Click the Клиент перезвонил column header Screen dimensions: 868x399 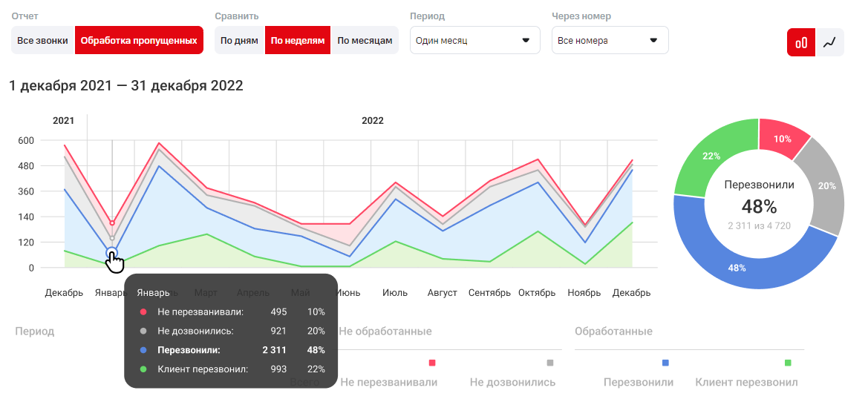coord(746,383)
